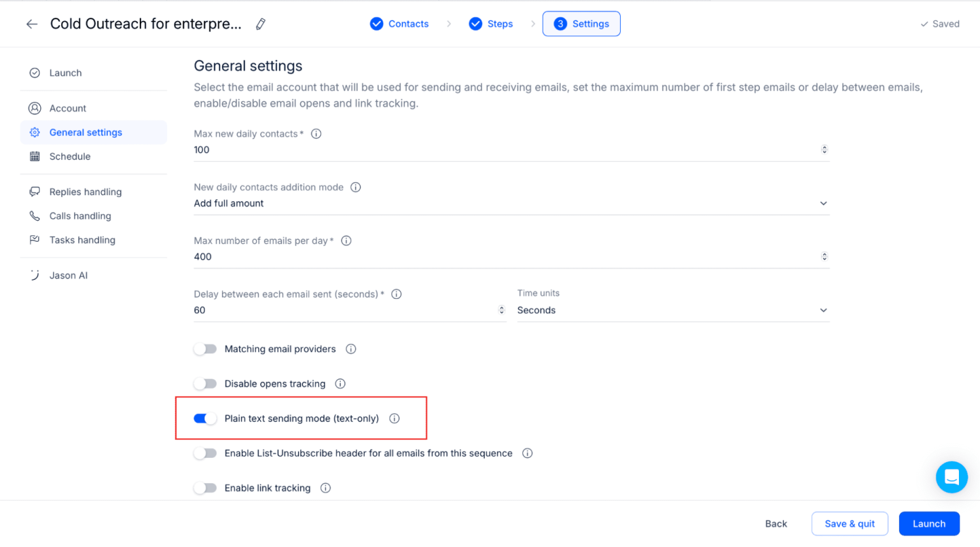Click info icon beside Max new daily contacts

pyautogui.click(x=316, y=134)
